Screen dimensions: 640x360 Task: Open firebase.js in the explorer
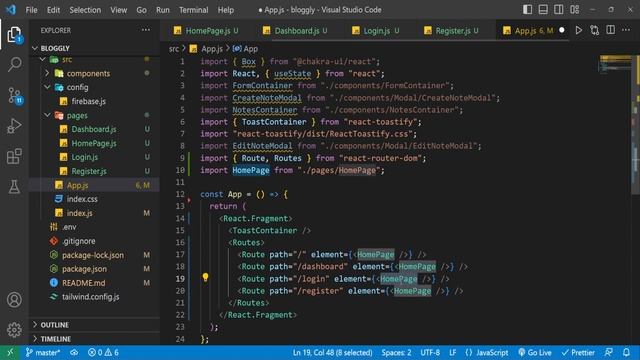pos(89,101)
